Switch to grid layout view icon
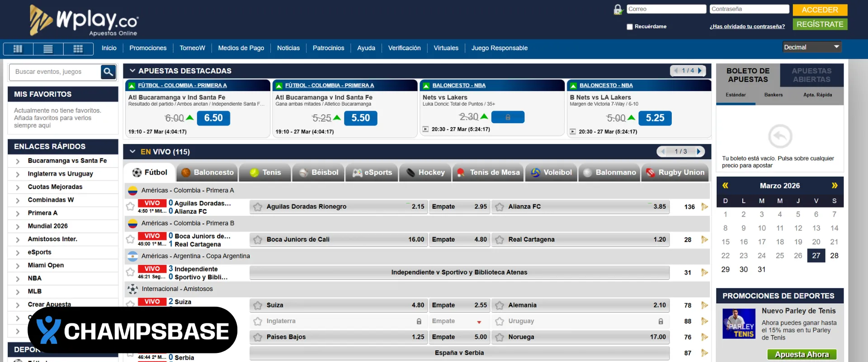The image size is (868, 362). tap(78, 49)
